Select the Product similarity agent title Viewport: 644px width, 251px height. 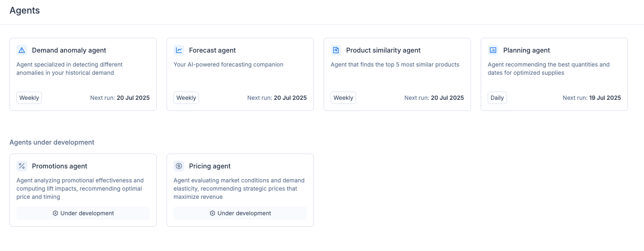point(383,50)
